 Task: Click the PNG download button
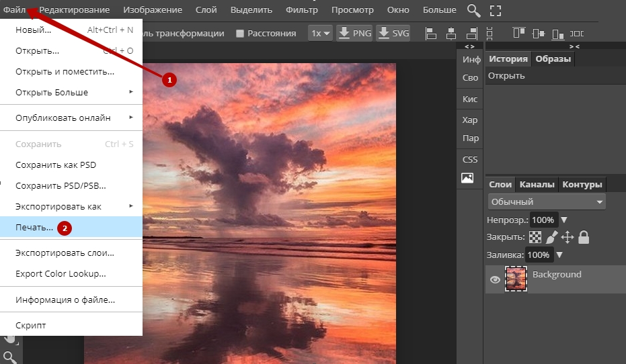point(354,33)
